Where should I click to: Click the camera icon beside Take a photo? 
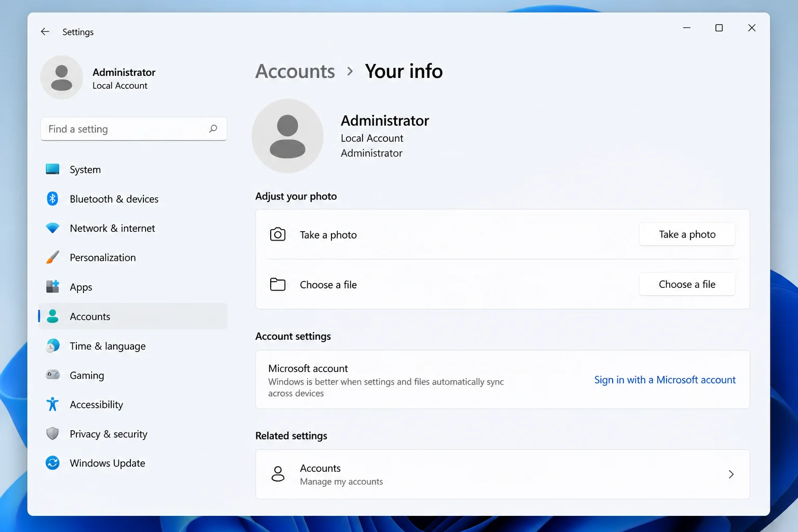point(278,234)
